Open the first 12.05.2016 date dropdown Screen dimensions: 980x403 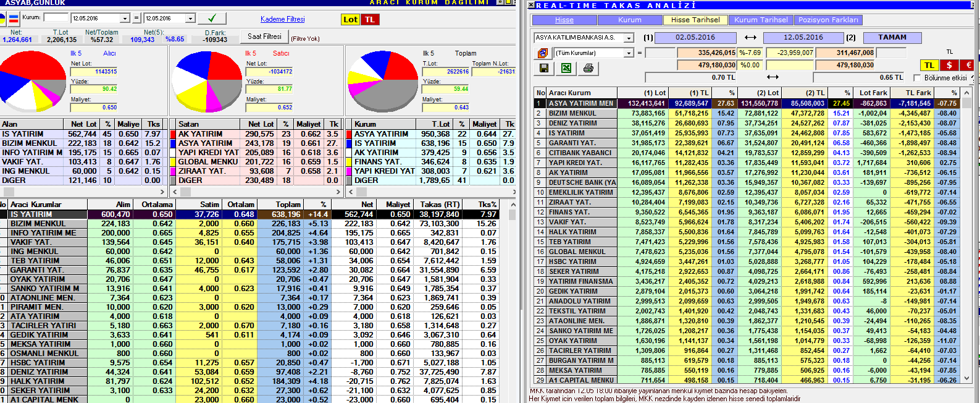coord(125,19)
